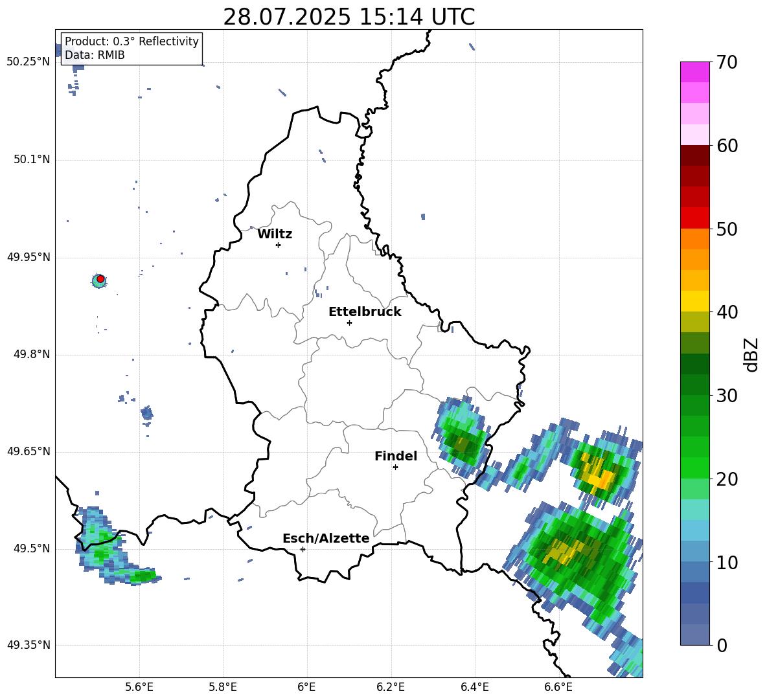767x700 pixels.
Task: Click the 'Esch/Alzette' city label
Action: click(x=326, y=538)
